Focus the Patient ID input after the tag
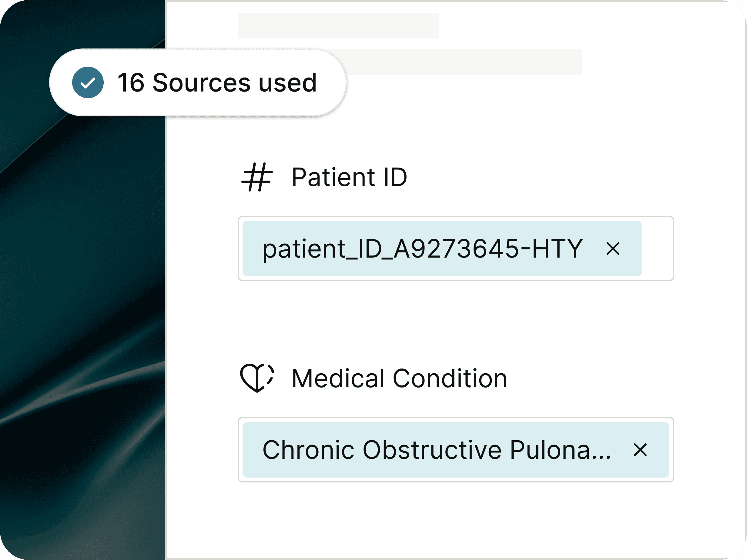 click(657, 249)
